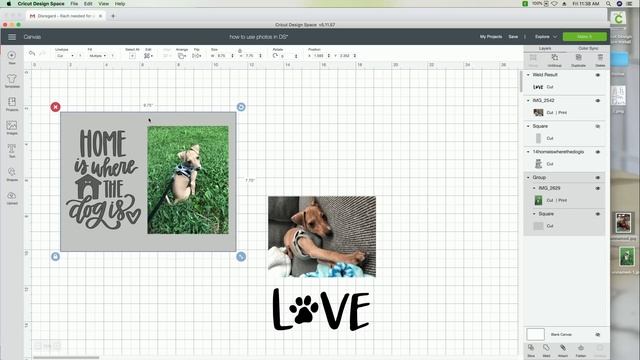Viewport: 640px width, 360px height.
Task: Open the Help menu
Action: [x=120, y=4]
